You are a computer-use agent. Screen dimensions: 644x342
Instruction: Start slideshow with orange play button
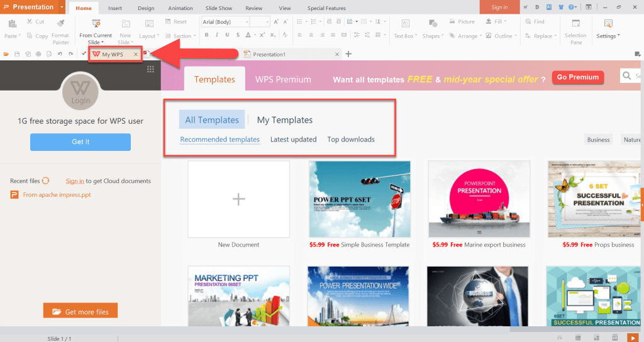pos(633,338)
